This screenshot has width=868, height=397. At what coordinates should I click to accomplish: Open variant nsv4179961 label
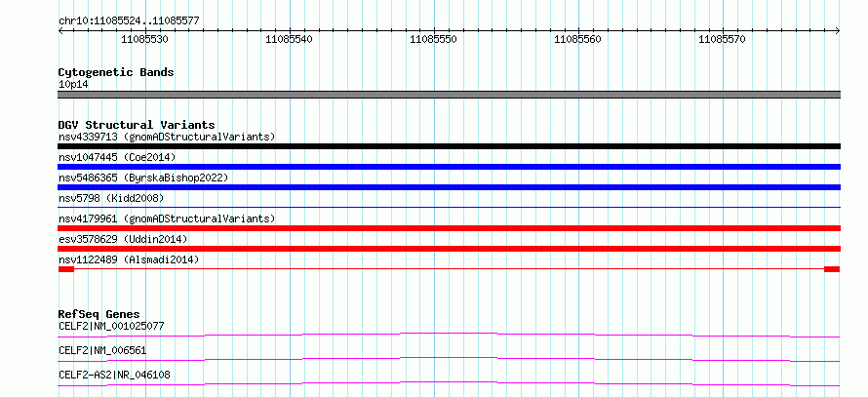[167, 218]
